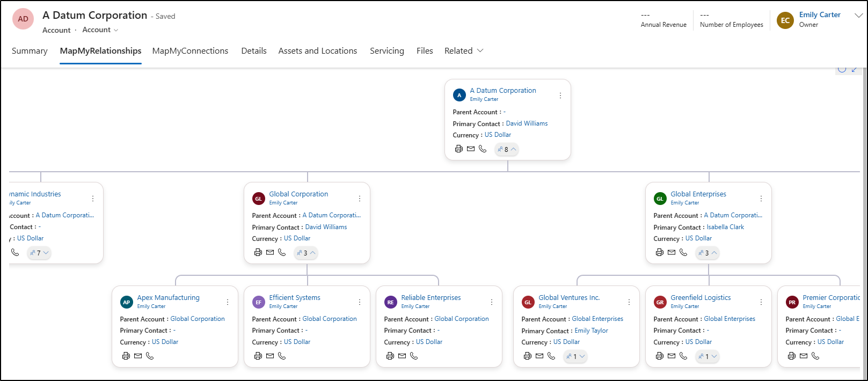Click the phone icon on Global Enterprises card

[x=683, y=252]
